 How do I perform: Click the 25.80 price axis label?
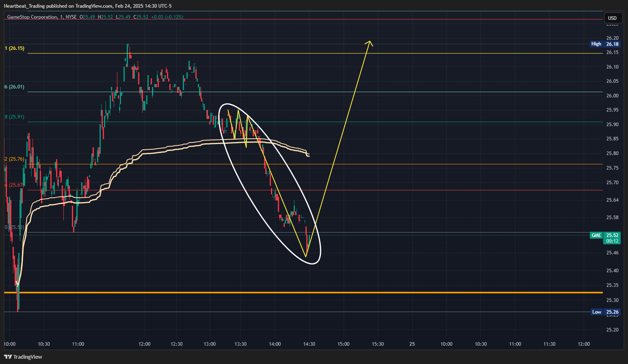[x=612, y=153]
